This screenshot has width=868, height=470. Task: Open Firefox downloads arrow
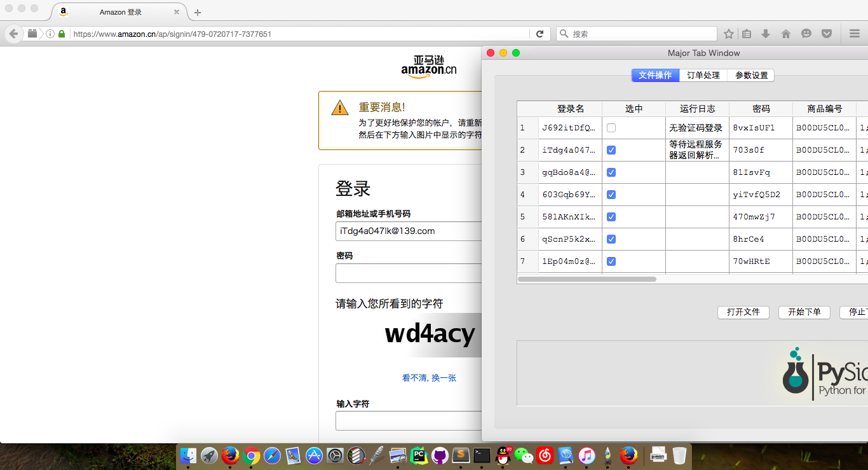point(766,34)
